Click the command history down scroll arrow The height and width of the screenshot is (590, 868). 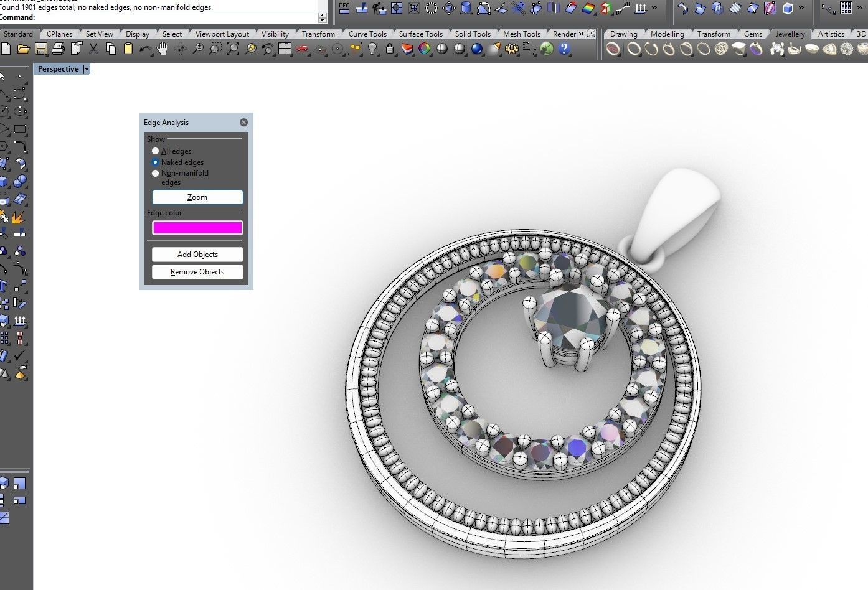(322, 20)
